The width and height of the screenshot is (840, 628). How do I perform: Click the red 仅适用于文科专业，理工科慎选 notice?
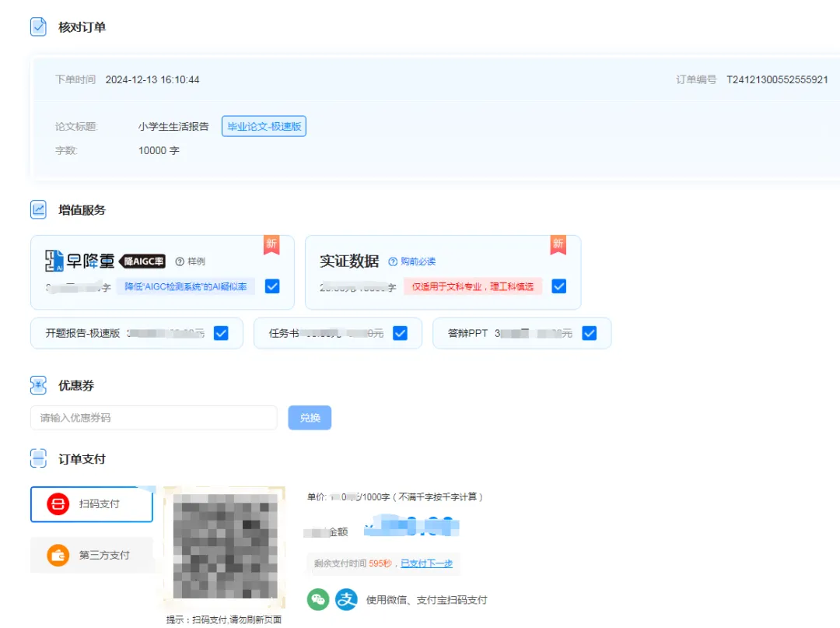click(473, 286)
